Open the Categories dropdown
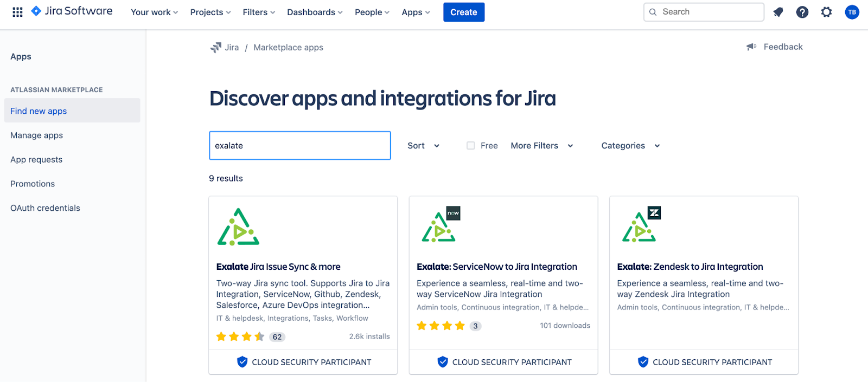The height and width of the screenshot is (382, 868). point(630,146)
